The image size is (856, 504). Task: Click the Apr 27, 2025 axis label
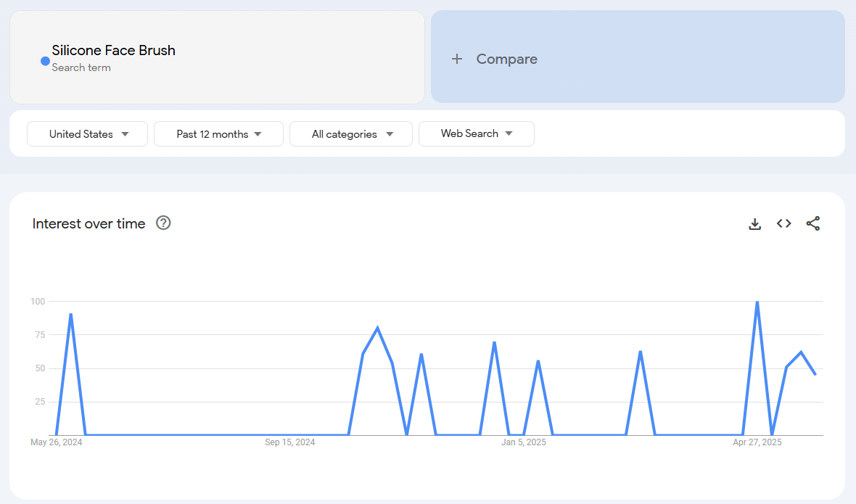(757, 442)
